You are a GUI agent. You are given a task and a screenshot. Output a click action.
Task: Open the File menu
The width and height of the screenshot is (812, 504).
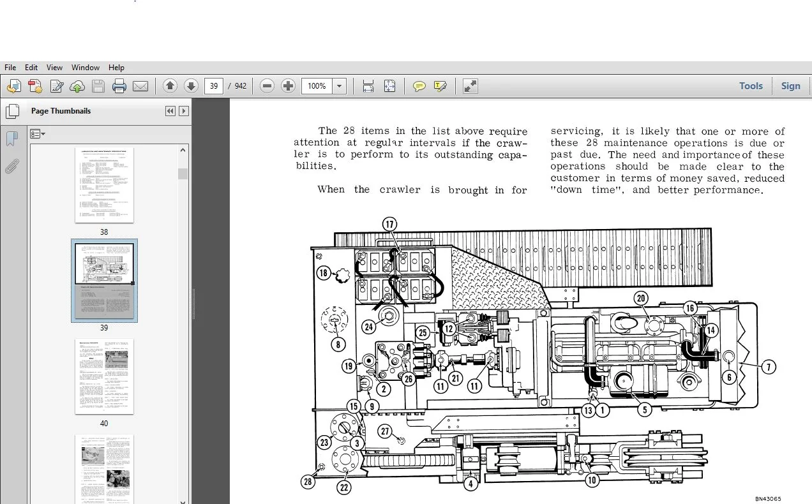tap(10, 67)
